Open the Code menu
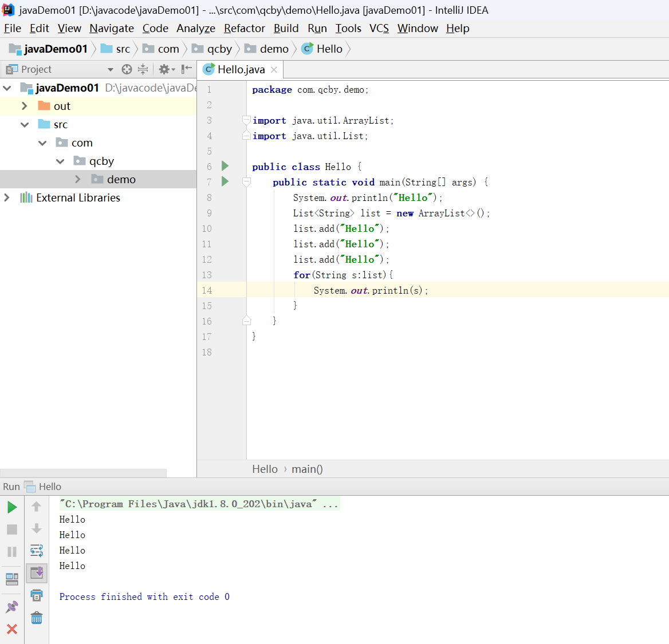669x644 pixels. [155, 28]
